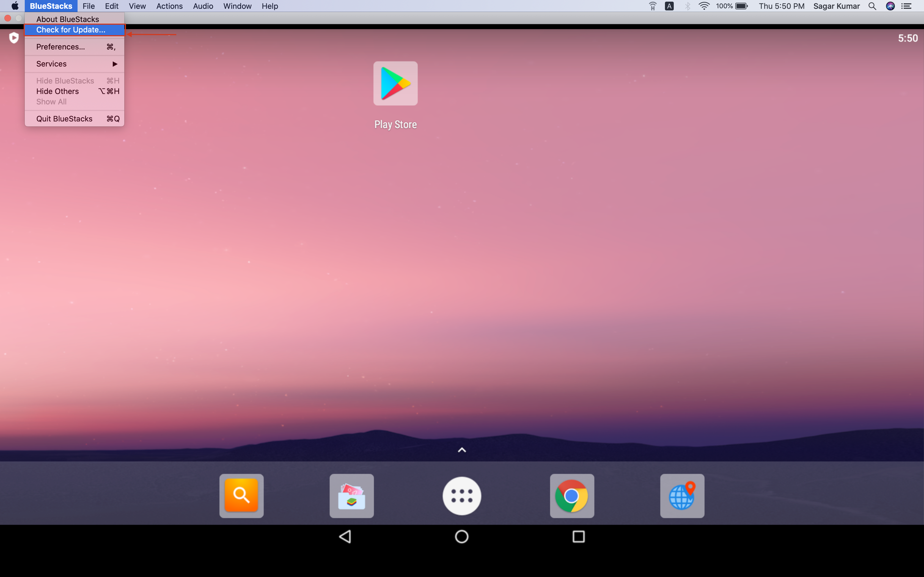
Task: Expand the Android navigation drawer chevron
Action: click(462, 449)
